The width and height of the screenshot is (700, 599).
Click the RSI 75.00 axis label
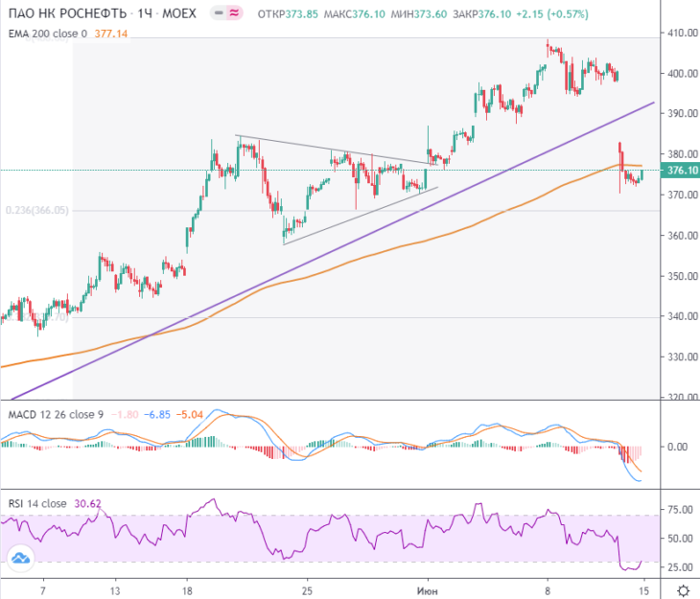pyautogui.click(x=680, y=509)
